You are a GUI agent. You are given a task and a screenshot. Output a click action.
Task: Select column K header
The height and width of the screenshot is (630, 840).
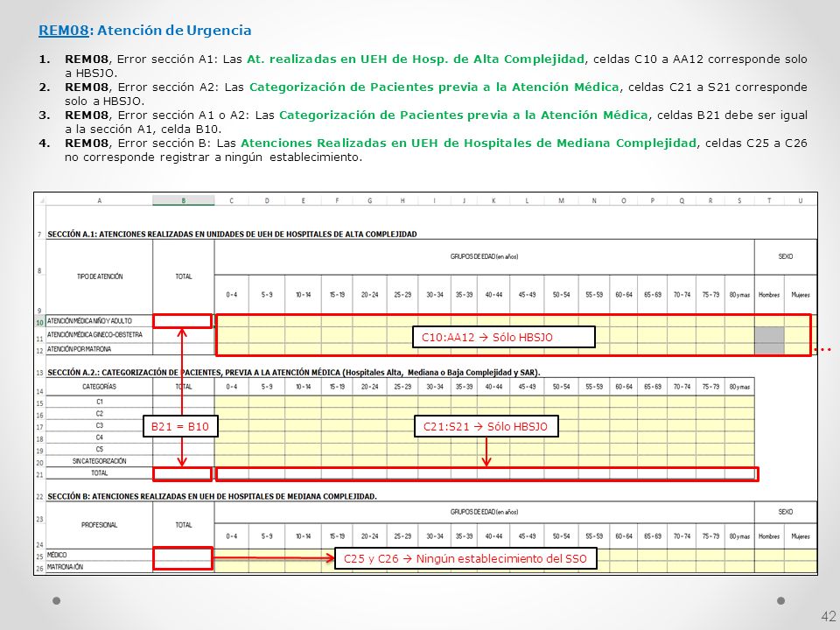point(493,201)
